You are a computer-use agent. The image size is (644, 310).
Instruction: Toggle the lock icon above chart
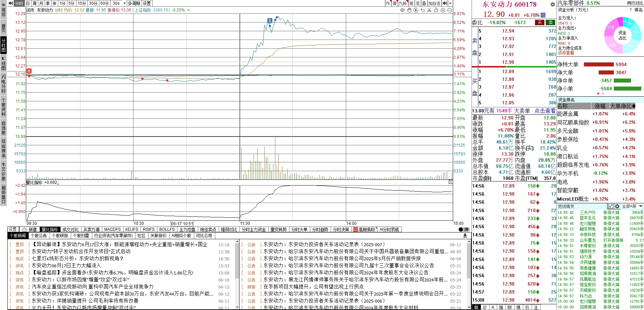point(436,10)
